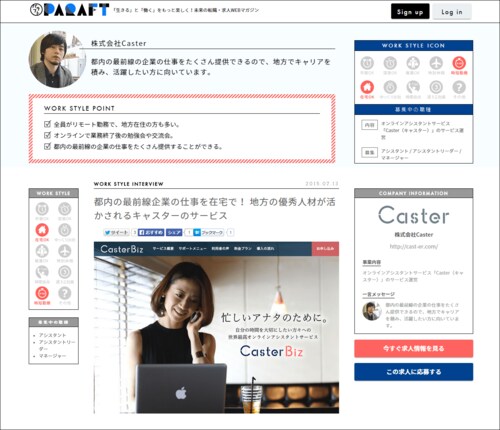Click the COMPANY INFORMATION panel header
The width and height of the screenshot is (500, 430).
click(414, 193)
